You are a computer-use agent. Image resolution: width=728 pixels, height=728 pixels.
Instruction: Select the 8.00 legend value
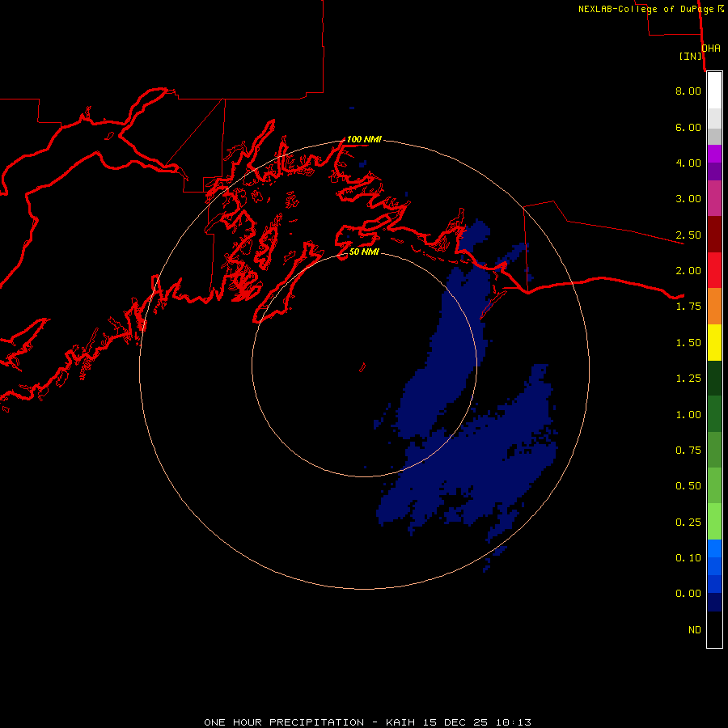pos(688,91)
